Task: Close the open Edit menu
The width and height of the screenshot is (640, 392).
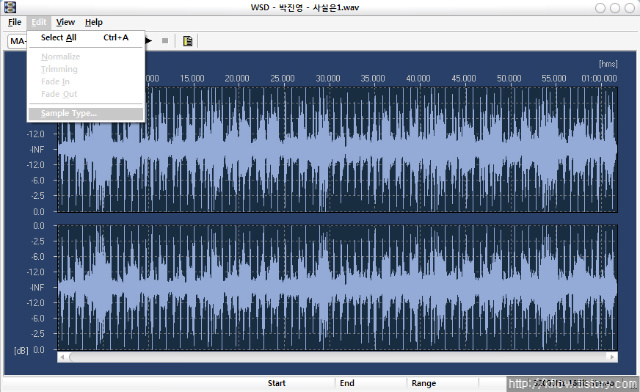Action: pos(39,22)
